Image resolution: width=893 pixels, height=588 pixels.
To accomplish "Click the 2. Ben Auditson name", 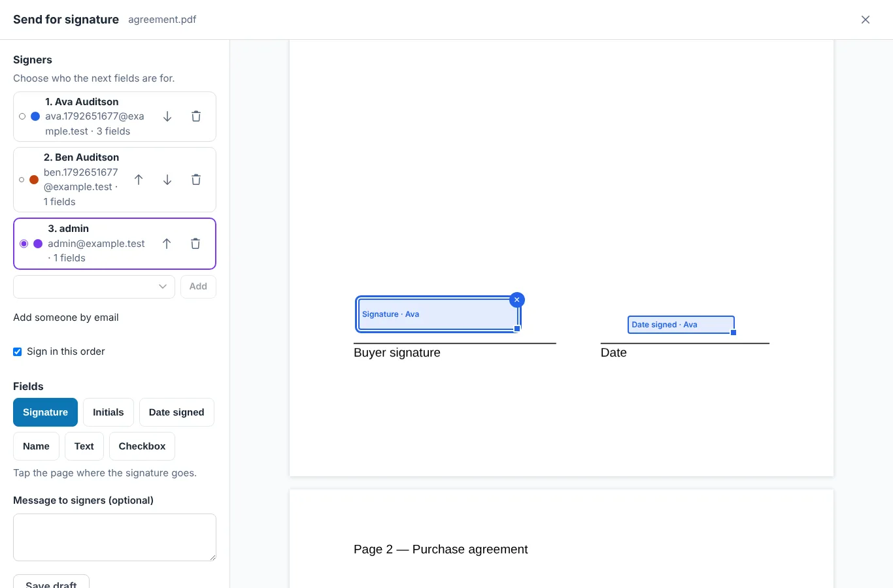I will coord(81,157).
